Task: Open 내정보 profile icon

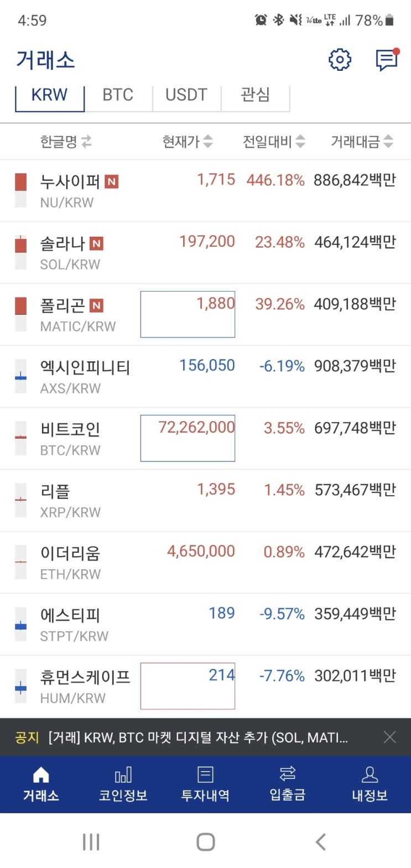Action: [370, 775]
